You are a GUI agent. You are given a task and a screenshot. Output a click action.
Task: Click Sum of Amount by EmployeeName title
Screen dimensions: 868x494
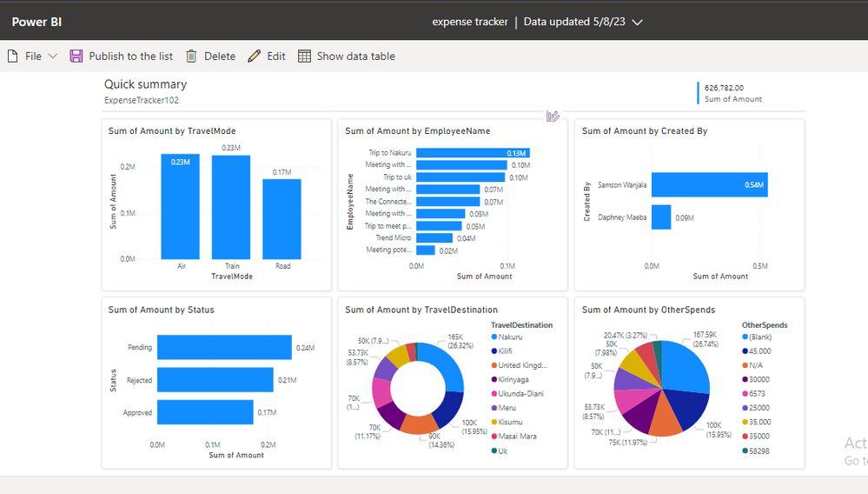[x=417, y=130]
